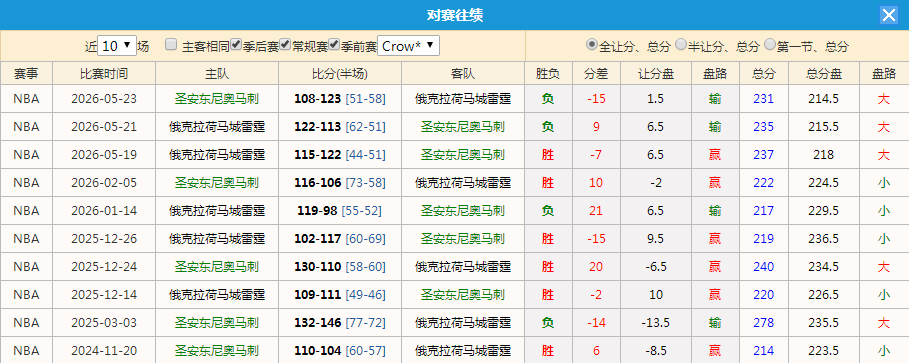Click home team 圣安东尼奥马刺 on 2026-05-23
The width and height of the screenshot is (909, 363).
[217, 99]
